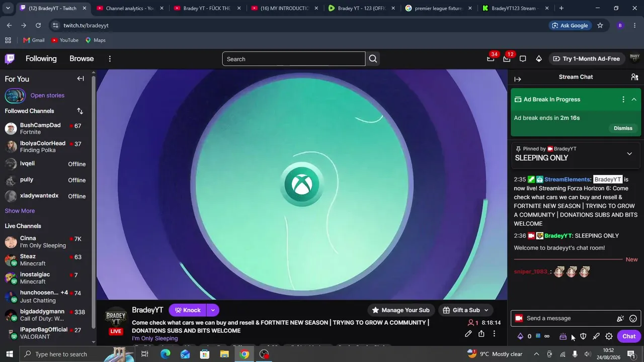This screenshot has width=644, height=362.
Task: Click the BradeyYT channel avatar
Action: pos(116,318)
